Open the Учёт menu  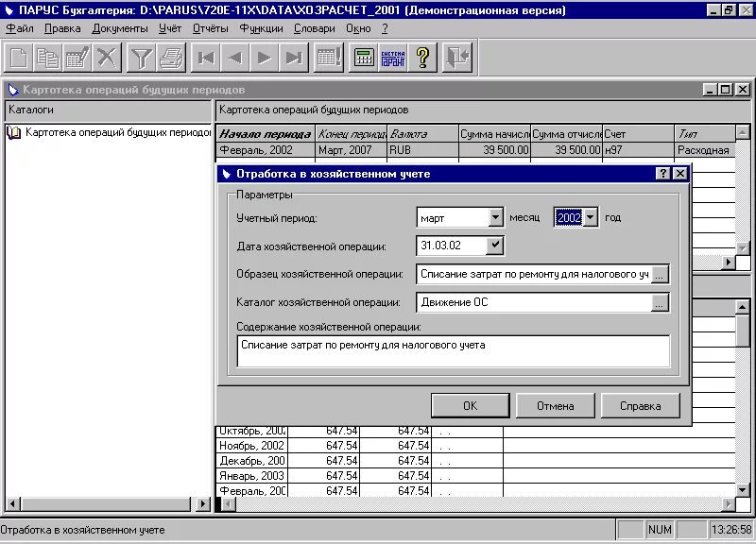point(170,28)
